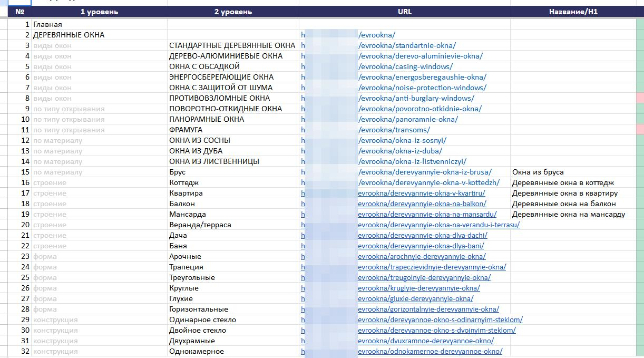Select the row number 25 cell
This screenshot has width=644, height=358.
click(x=19, y=277)
